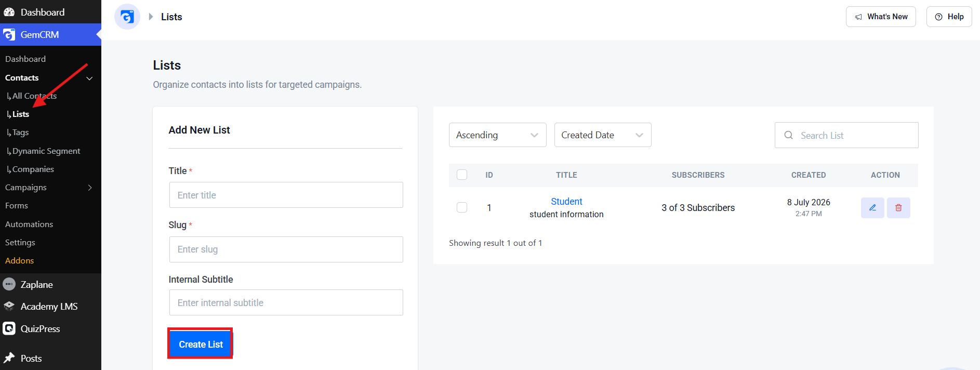Click the Enter title input field
Viewport: 980px width, 370px height.
286,195
